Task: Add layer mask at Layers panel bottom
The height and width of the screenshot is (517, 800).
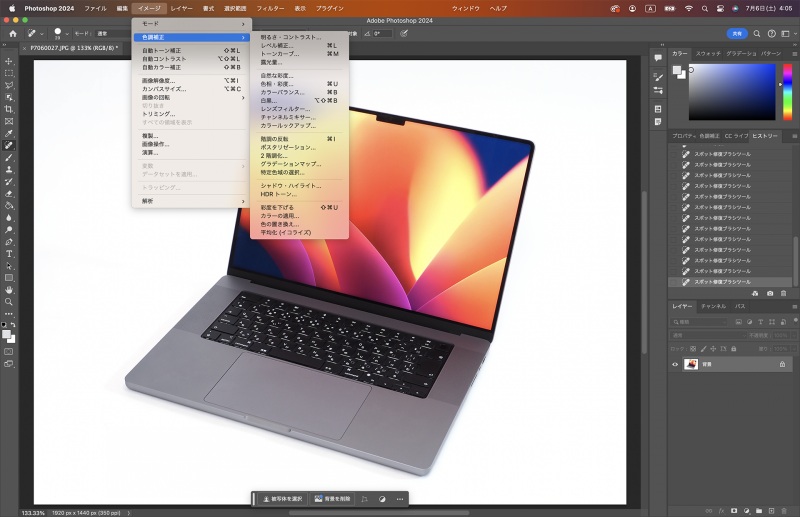Action: (x=734, y=510)
